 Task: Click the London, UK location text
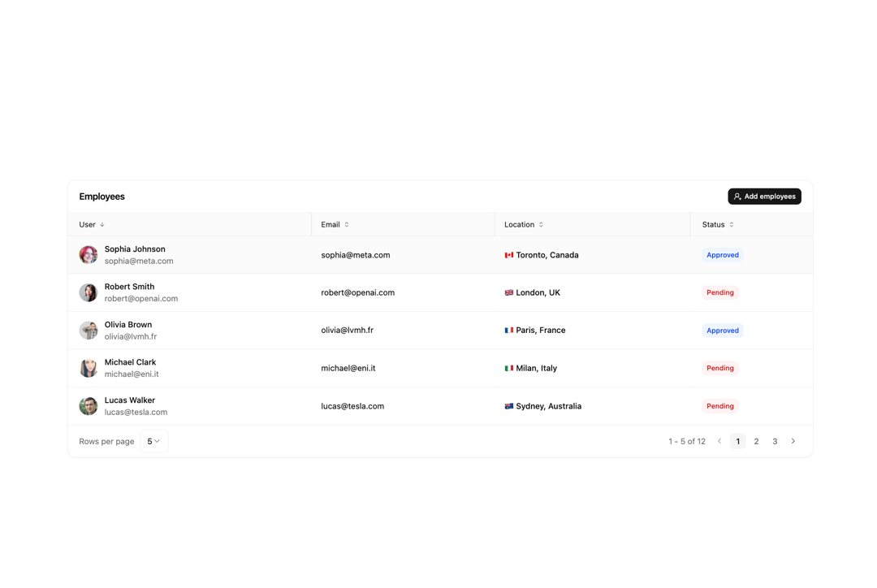[538, 292]
